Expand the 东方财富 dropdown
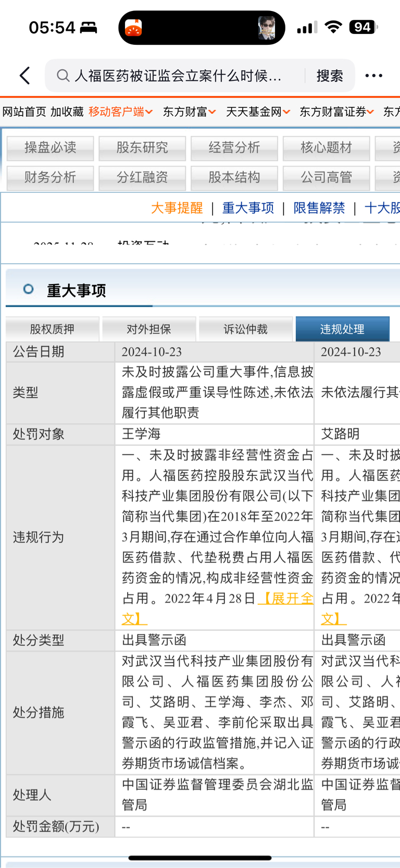The height and width of the screenshot is (868, 400). click(189, 112)
